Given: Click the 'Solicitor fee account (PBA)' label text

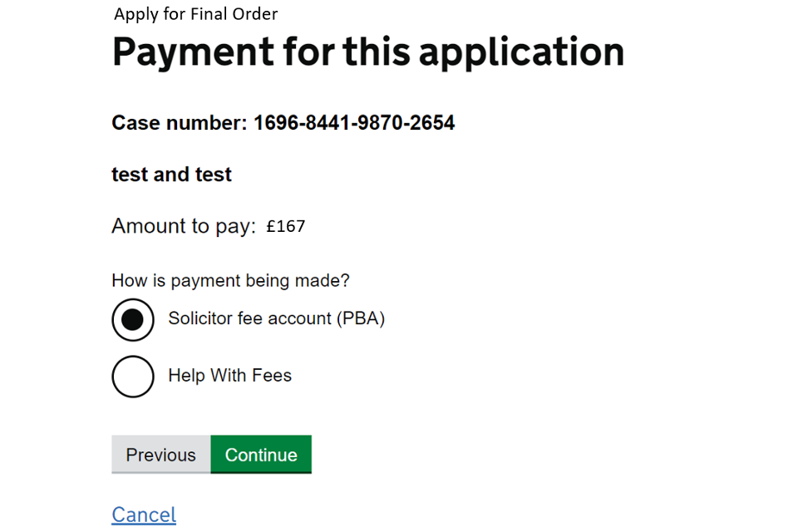Looking at the screenshot, I should 276,318.
